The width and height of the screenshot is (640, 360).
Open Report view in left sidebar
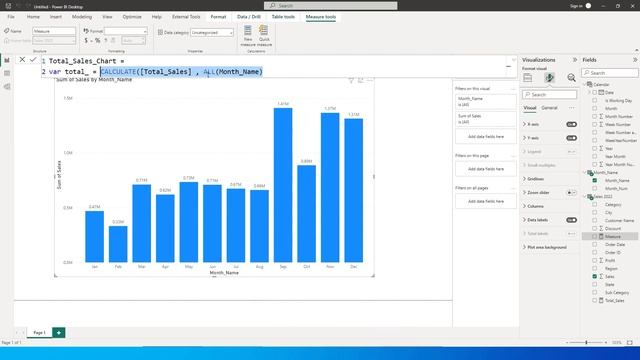click(x=7, y=60)
